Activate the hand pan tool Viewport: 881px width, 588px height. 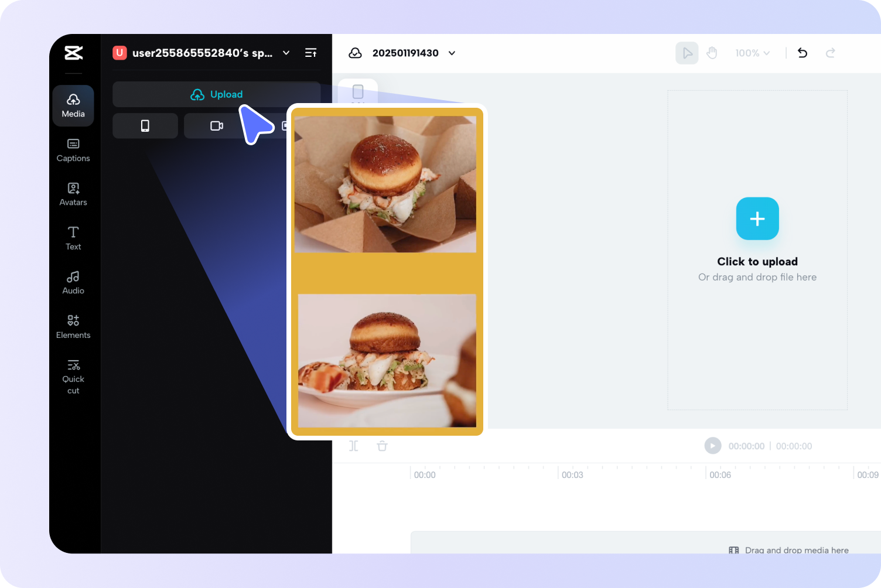pos(712,53)
